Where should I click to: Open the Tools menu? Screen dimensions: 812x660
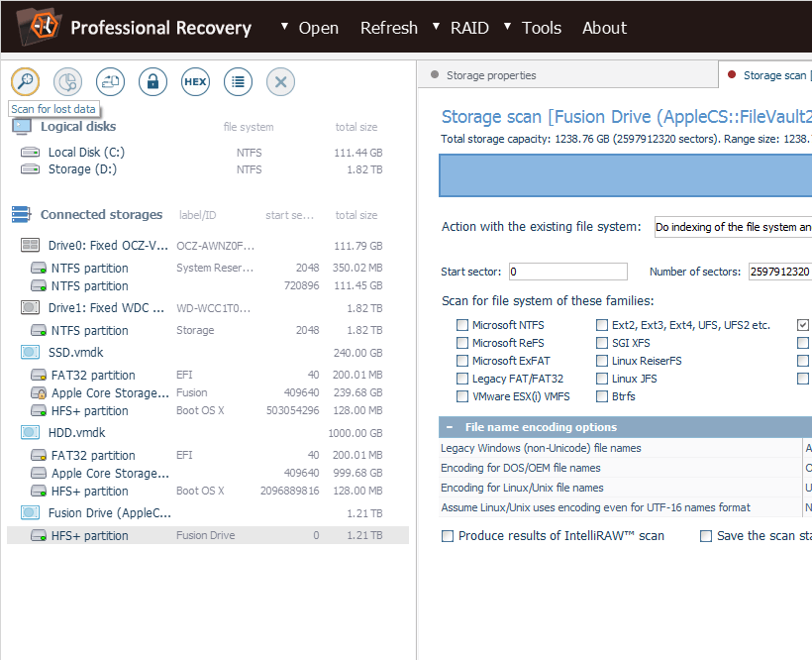[542, 28]
